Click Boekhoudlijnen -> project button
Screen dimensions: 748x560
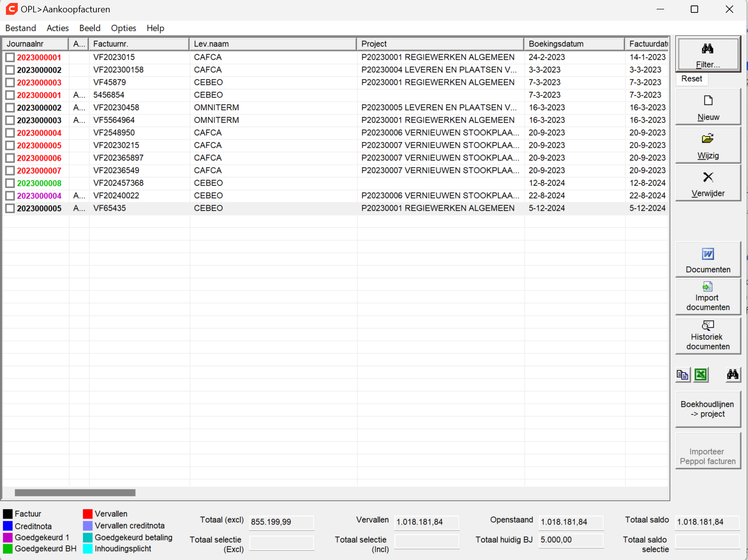[708, 410]
